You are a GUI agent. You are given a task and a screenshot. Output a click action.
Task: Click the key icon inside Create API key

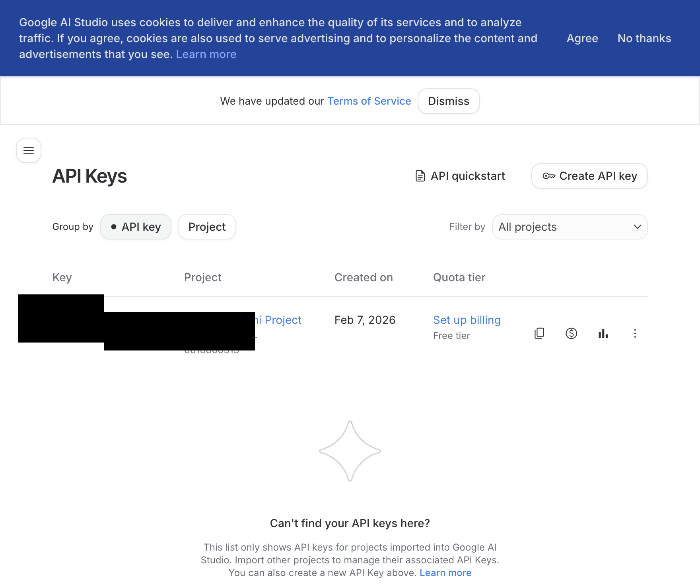tap(549, 176)
